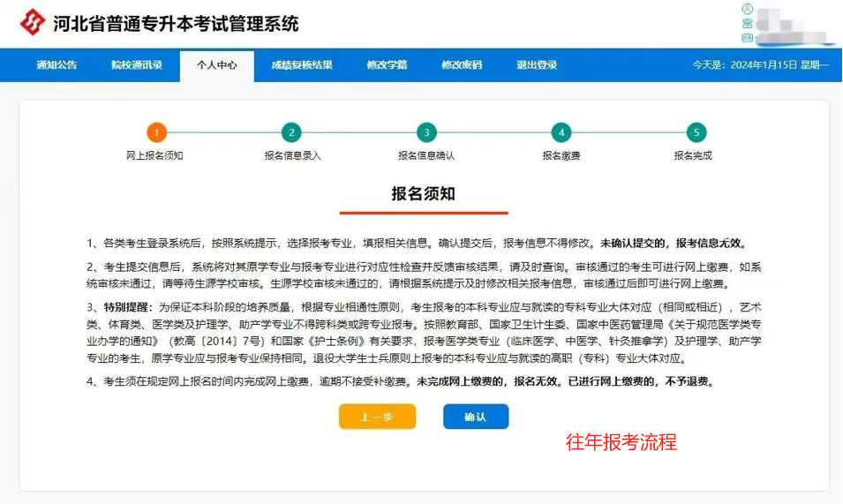
Task: Select the 个人中心 tab
Action: pos(216,65)
